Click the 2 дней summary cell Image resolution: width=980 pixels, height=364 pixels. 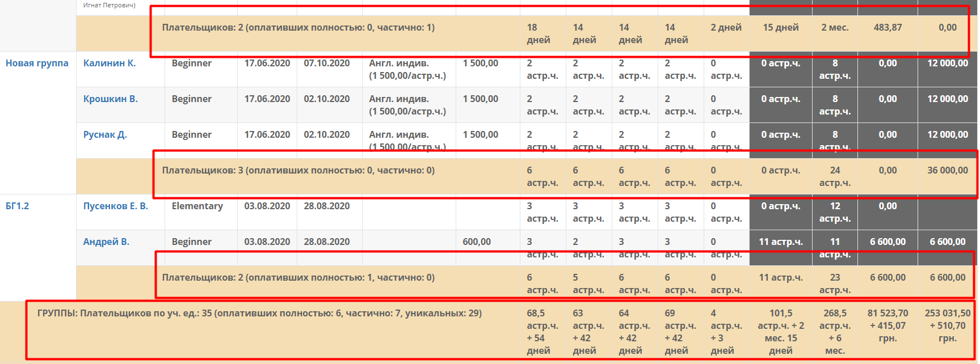pyautogui.click(x=726, y=27)
